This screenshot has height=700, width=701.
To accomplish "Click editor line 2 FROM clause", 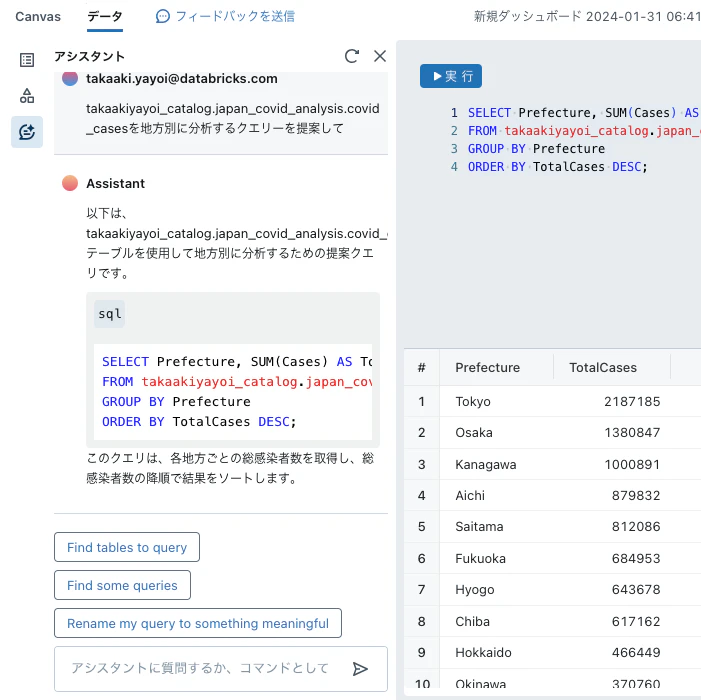I will click(584, 131).
